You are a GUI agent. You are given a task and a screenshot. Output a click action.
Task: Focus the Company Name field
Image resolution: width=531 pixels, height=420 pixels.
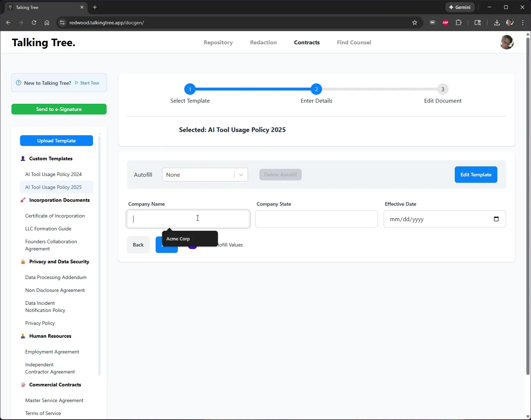pos(188,219)
